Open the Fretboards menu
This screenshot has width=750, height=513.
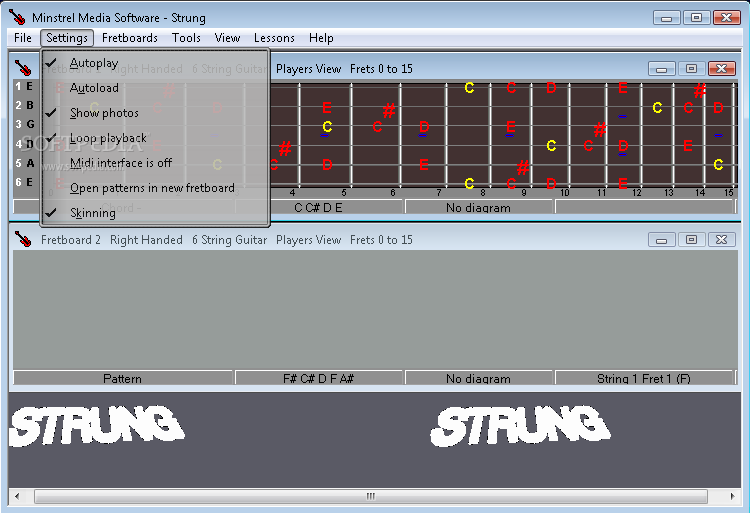click(x=130, y=38)
